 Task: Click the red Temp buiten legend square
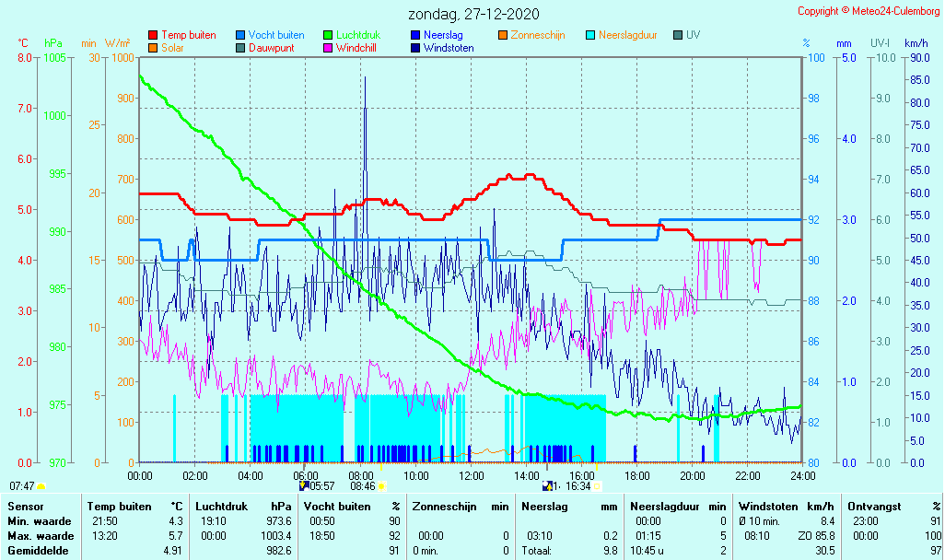(154, 35)
